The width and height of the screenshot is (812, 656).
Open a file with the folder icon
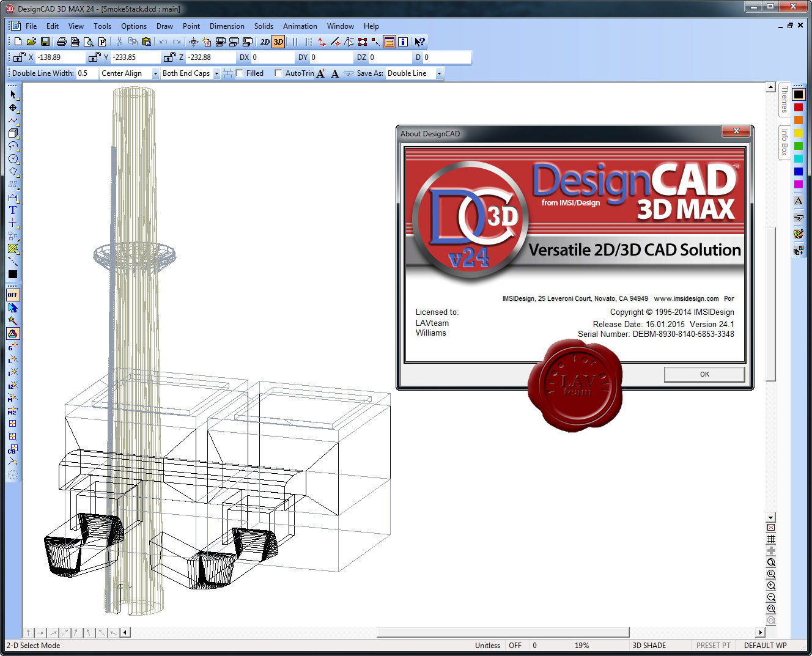[31, 42]
